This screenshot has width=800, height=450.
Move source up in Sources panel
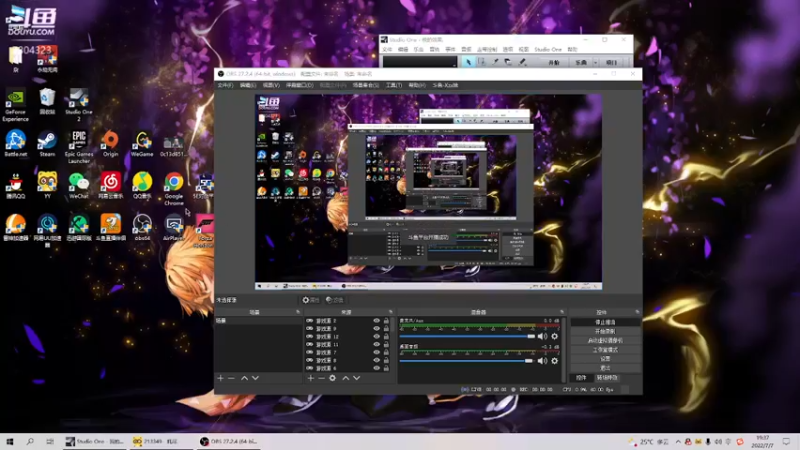pyautogui.click(x=346, y=378)
